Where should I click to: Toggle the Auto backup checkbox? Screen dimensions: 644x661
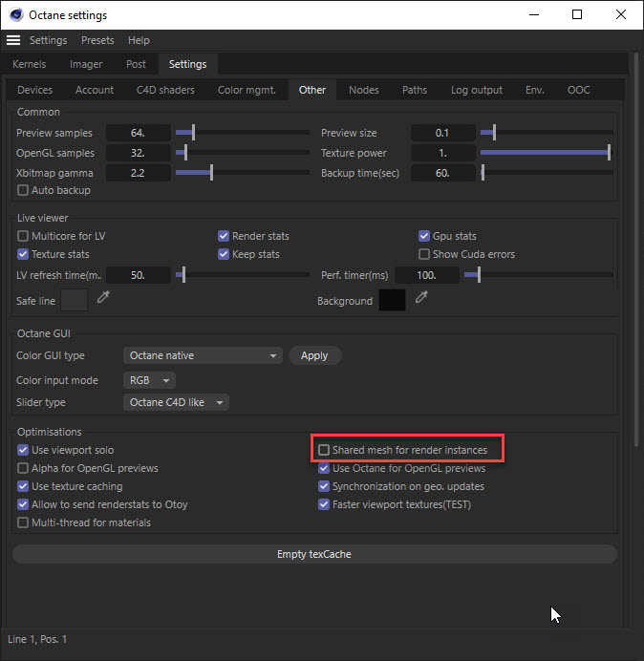tap(24, 191)
